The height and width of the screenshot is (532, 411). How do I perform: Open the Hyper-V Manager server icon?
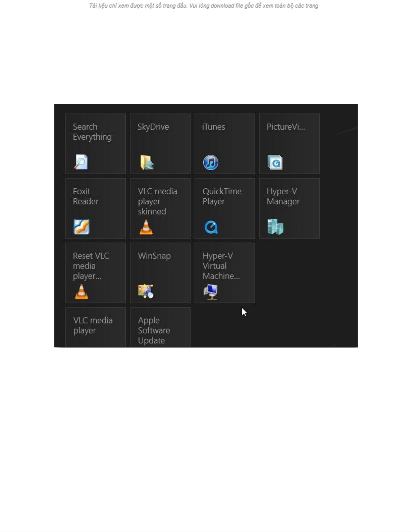pyautogui.click(x=275, y=227)
